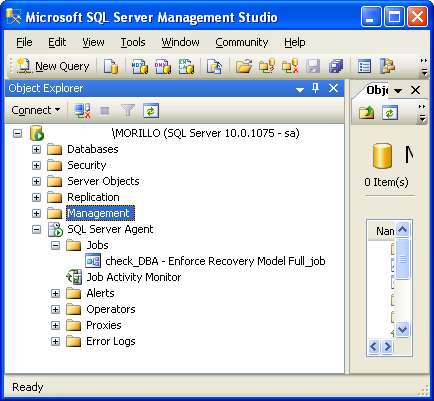Open the main toolbar overflow options arrow
This screenshot has width=434, height=401.
coord(424,66)
